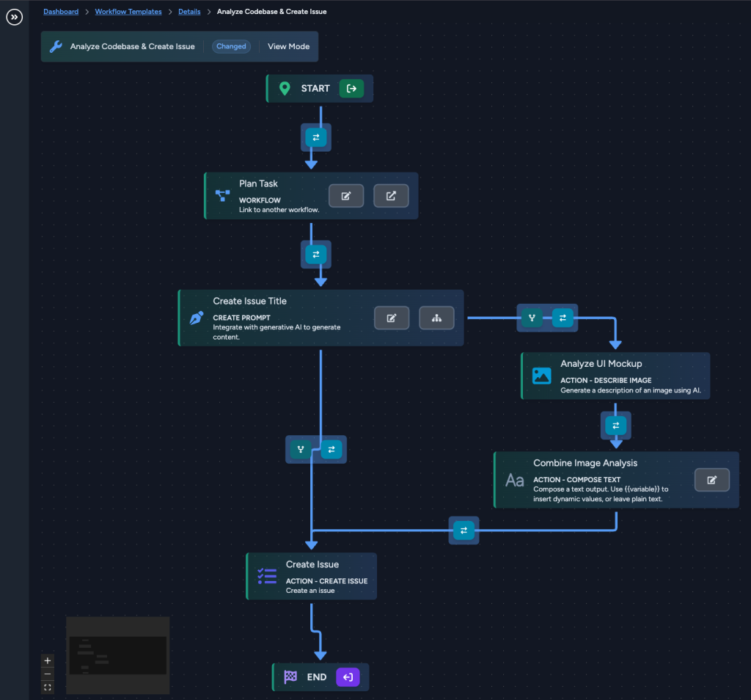Click the green exit icon on the START node
751x700 pixels.
(x=351, y=88)
